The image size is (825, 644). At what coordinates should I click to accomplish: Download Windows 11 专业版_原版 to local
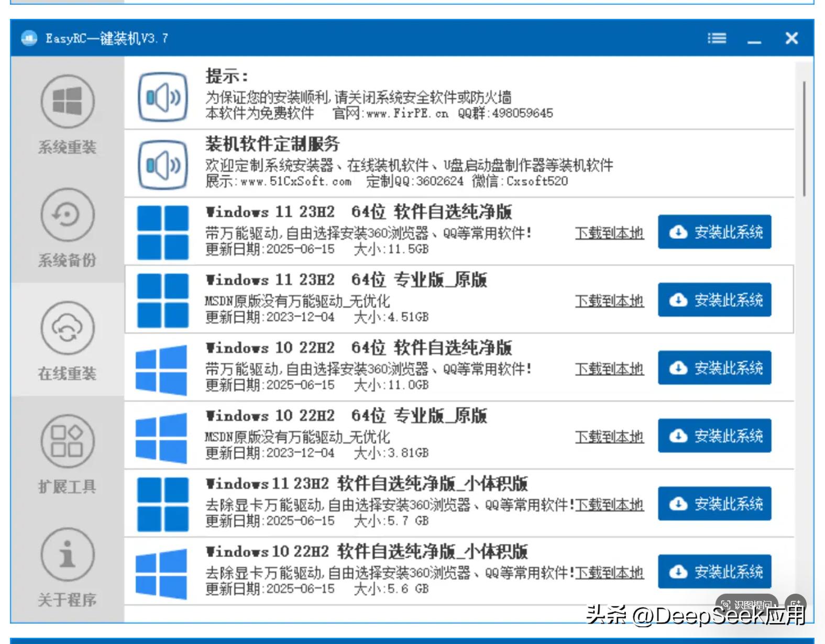coord(609,301)
